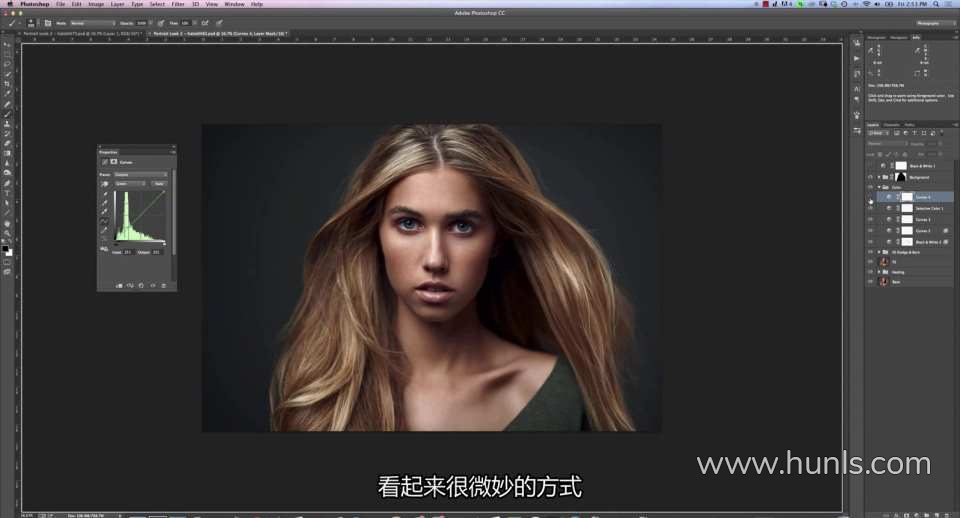
Task: Click the curve Output value field
Action: pyautogui.click(x=156, y=252)
